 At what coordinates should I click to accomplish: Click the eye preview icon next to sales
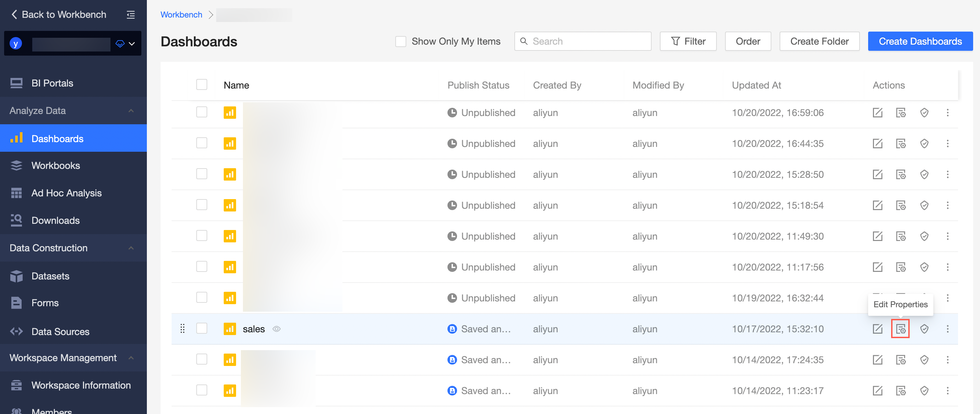277,329
